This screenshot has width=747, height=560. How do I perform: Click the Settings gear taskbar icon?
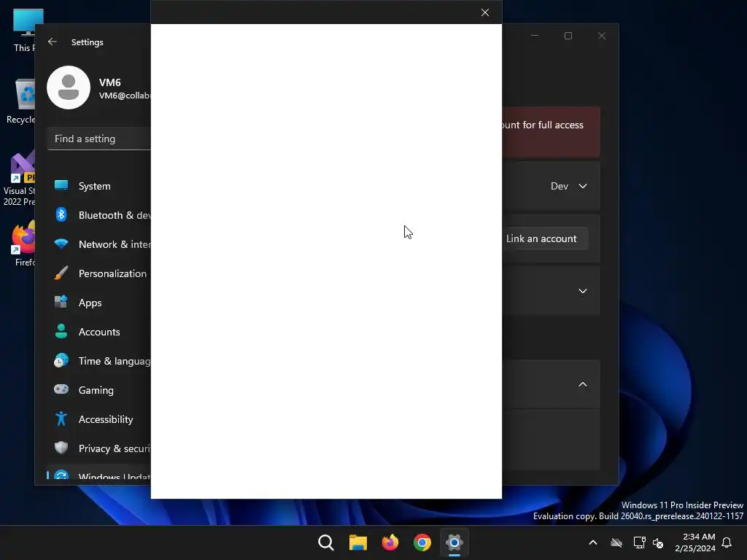pos(454,542)
